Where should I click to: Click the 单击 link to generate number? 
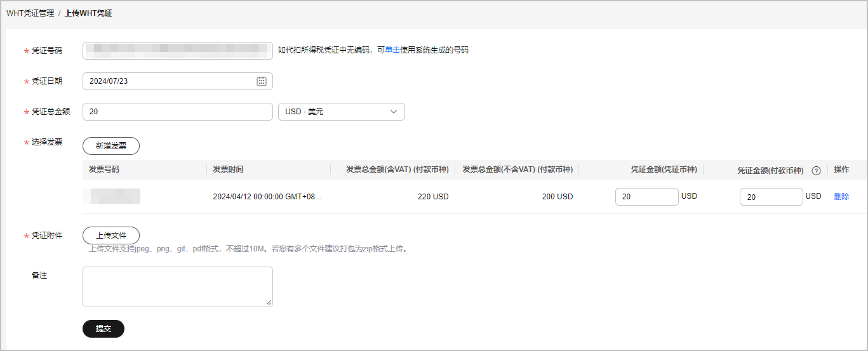[x=392, y=50]
